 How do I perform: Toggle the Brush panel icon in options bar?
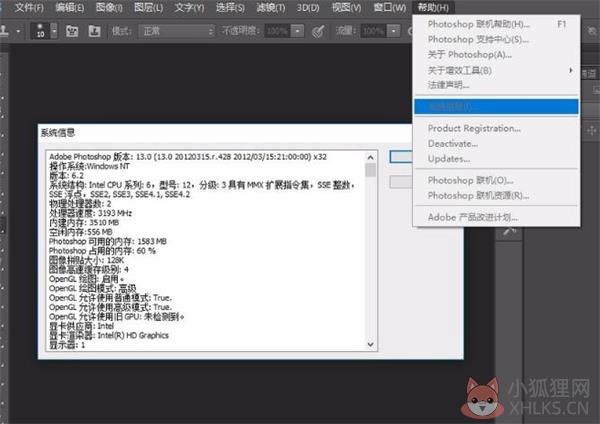tap(72, 31)
